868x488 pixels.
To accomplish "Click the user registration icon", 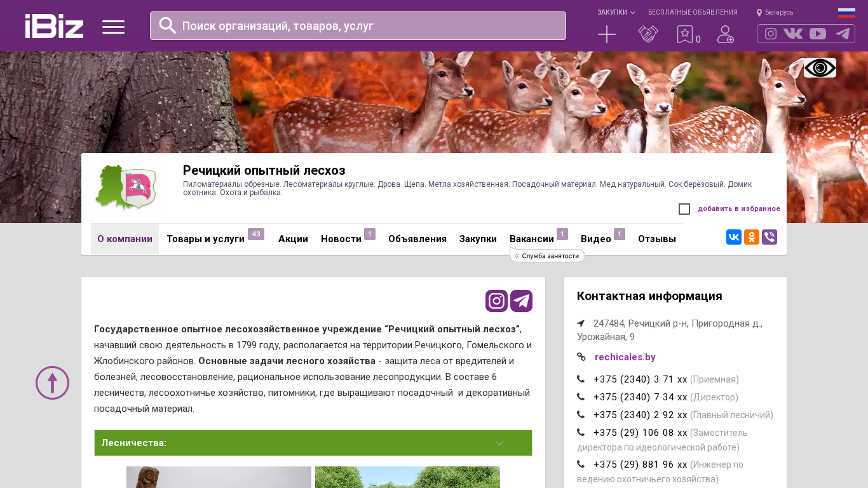I will pos(725,34).
